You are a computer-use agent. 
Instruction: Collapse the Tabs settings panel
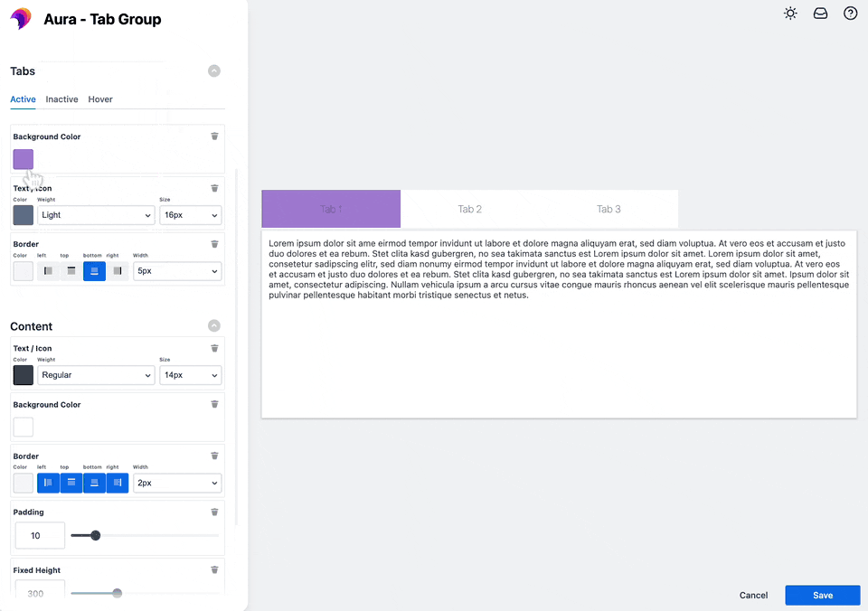(214, 70)
